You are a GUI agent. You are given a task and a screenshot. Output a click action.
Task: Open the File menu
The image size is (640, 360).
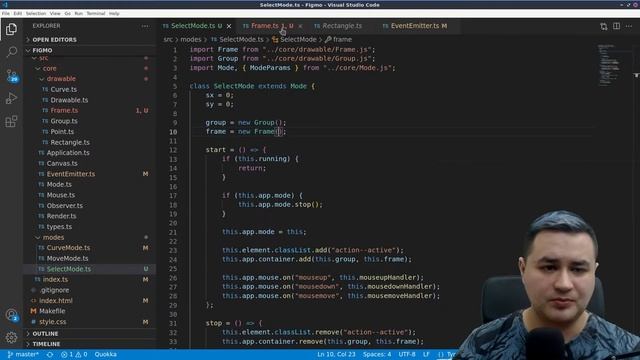click(6, 13)
